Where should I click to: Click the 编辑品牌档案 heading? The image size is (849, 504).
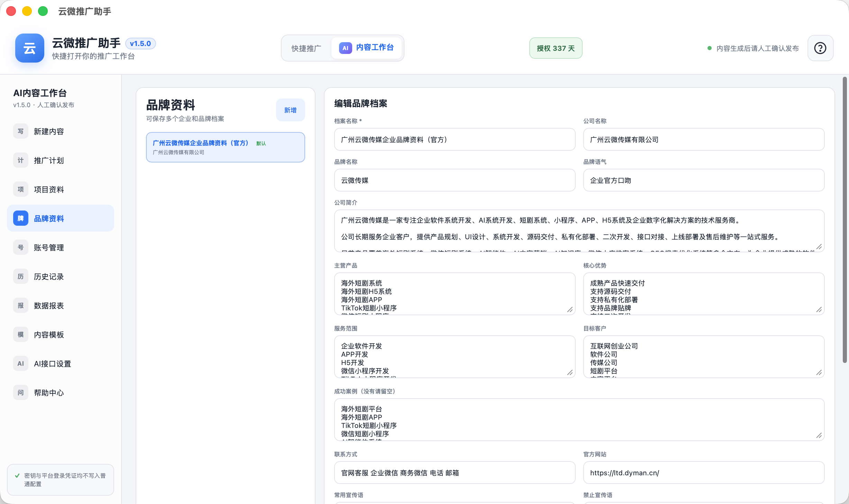click(360, 103)
